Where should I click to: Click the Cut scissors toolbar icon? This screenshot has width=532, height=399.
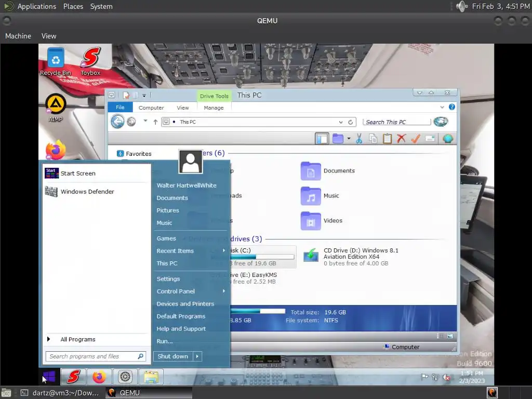click(x=359, y=138)
